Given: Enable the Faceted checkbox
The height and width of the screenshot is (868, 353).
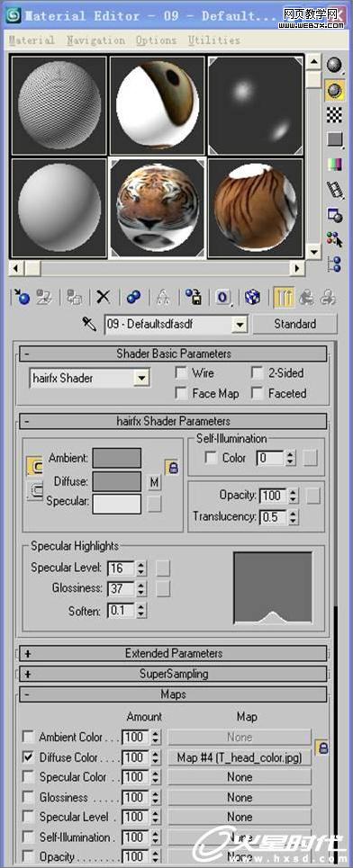Looking at the screenshot, I should (x=258, y=393).
